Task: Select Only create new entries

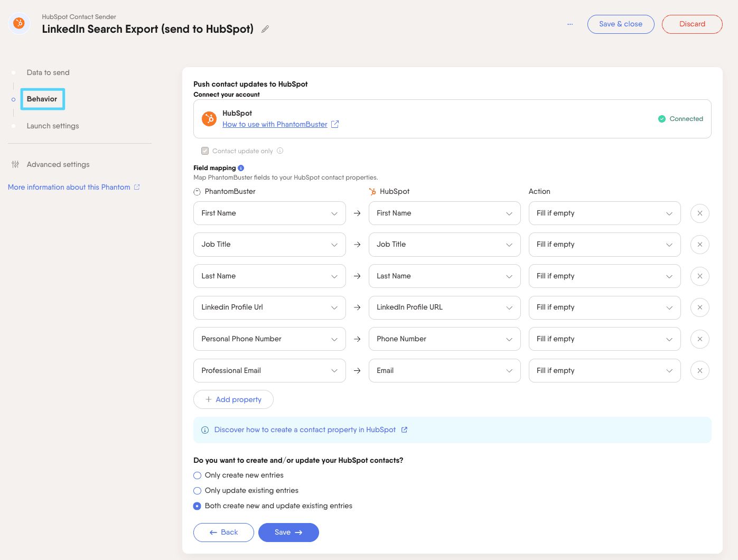Action: [198, 475]
